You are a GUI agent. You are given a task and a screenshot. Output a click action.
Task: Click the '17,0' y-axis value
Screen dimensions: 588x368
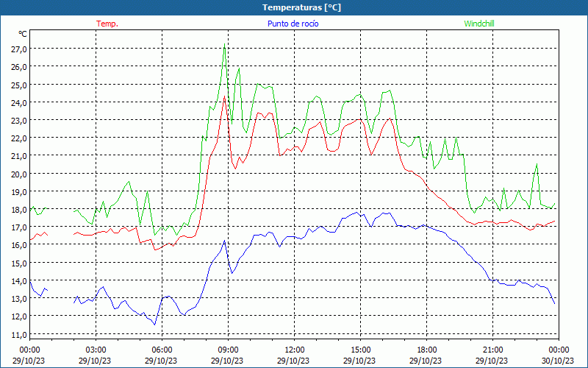click(x=19, y=227)
